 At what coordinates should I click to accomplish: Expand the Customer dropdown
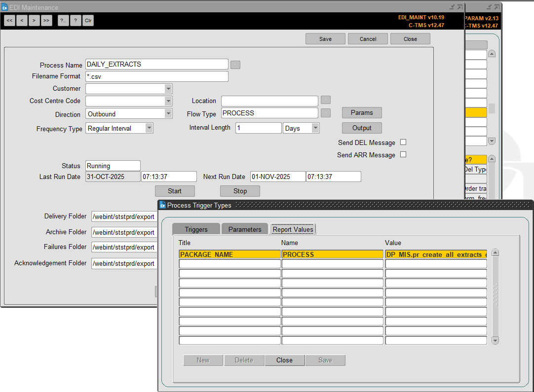coord(168,89)
